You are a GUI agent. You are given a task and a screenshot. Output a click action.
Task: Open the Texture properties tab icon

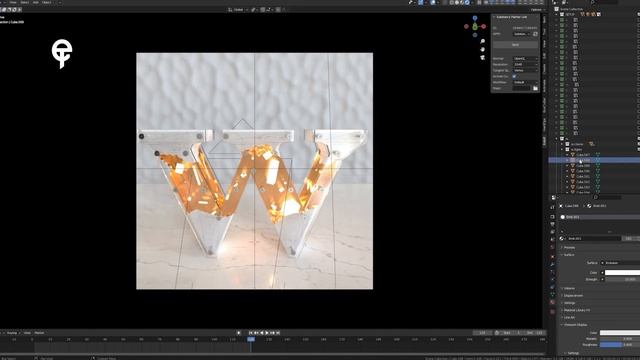553,311
